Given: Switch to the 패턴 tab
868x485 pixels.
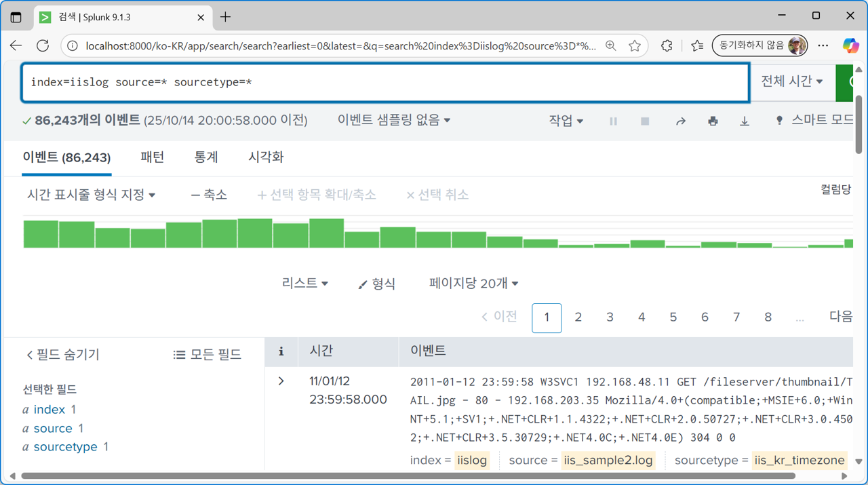Looking at the screenshot, I should (x=152, y=157).
